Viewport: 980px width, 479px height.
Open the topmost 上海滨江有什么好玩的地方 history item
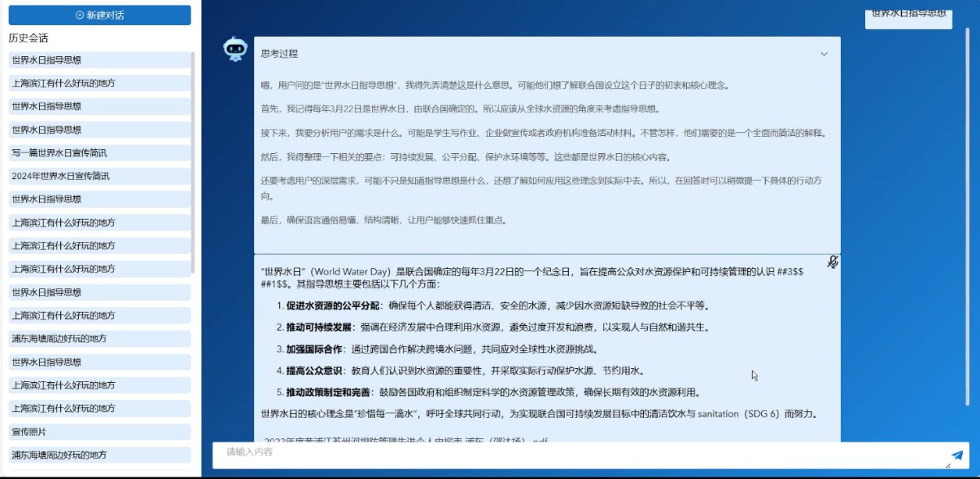(x=63, y=83)
